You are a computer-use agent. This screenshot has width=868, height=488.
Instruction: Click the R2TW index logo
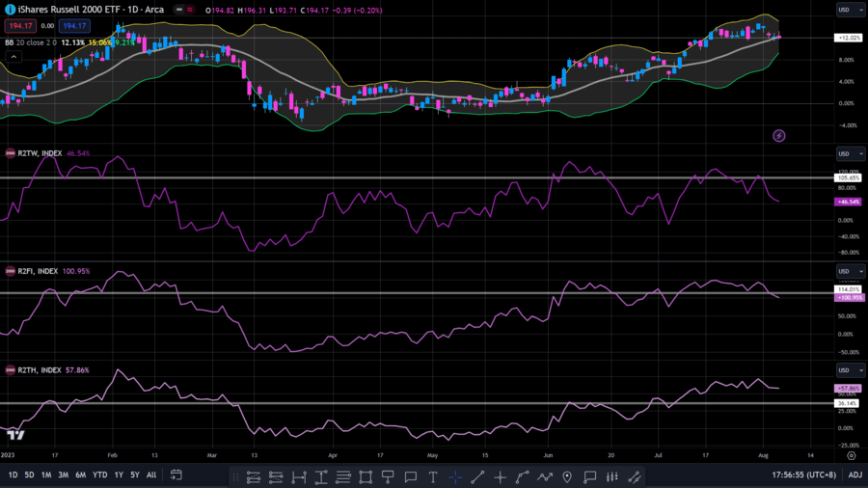10,153
